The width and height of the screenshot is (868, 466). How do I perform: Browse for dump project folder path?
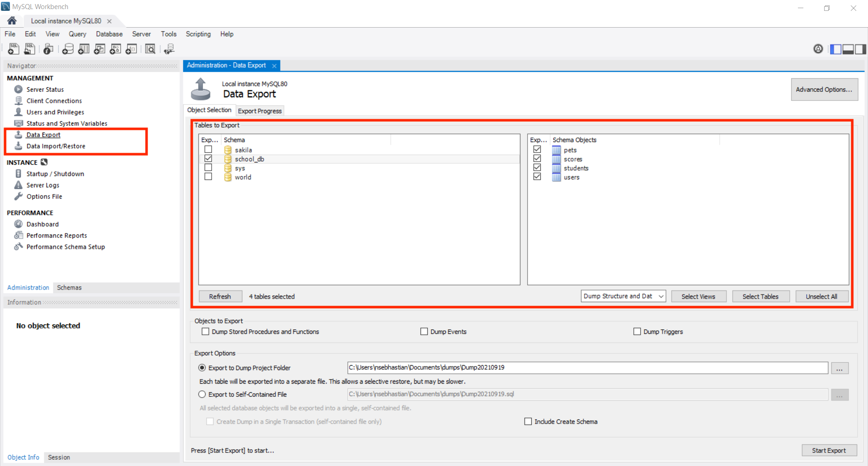[x=840, y=368]
